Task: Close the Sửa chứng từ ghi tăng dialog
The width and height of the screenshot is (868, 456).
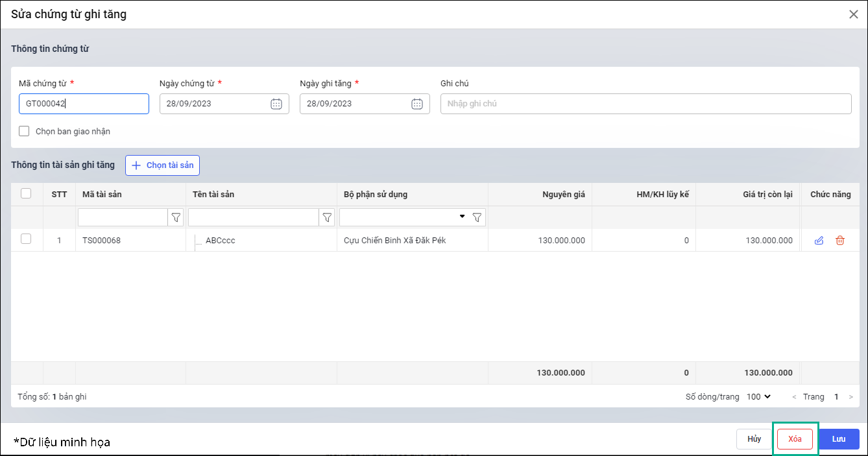Action: click(x=854, y=14)
